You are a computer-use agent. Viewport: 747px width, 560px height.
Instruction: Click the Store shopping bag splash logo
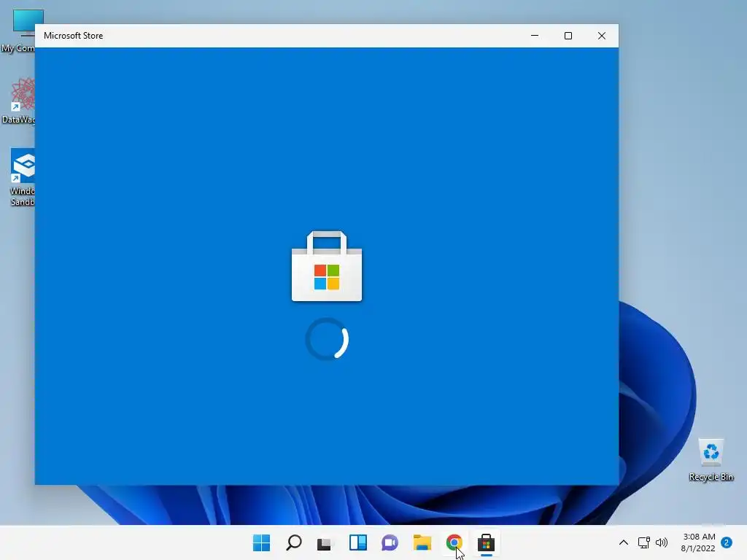pos(327,266)
